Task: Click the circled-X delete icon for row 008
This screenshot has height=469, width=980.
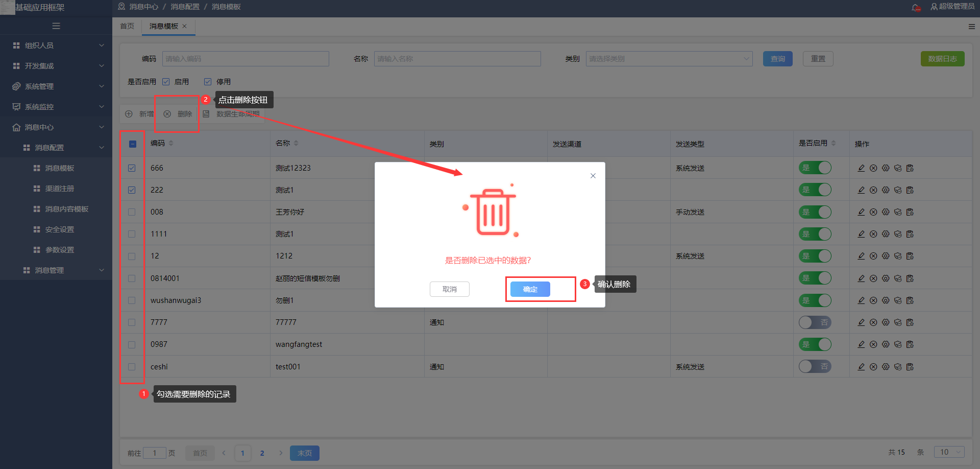Action: (873, 212)
